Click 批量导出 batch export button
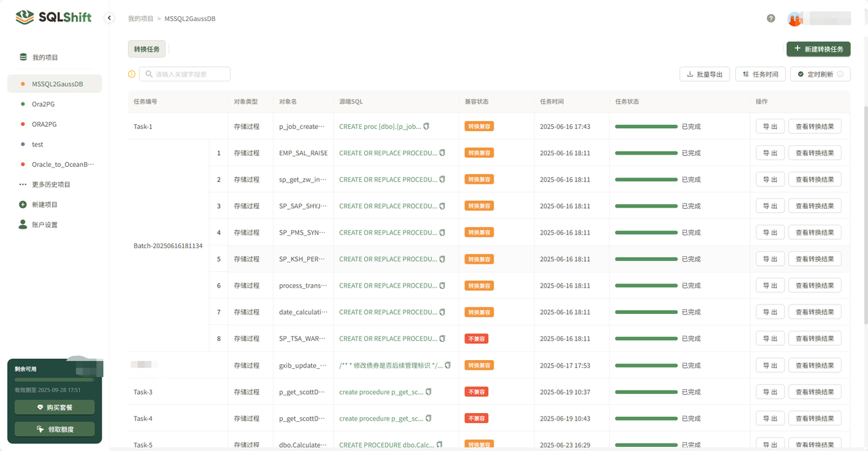Screen dimensions: 868x451 pyautogui.click(x=705, y=74)
